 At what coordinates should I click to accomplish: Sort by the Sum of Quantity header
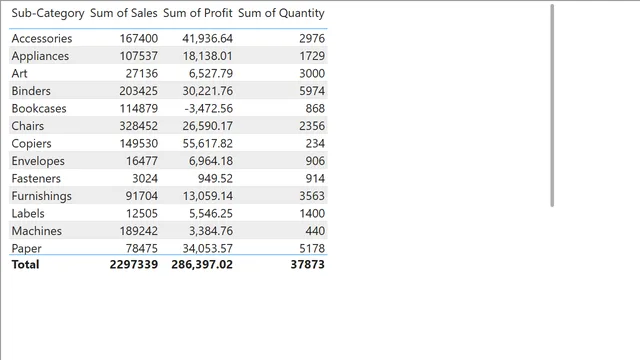point(281,13)
